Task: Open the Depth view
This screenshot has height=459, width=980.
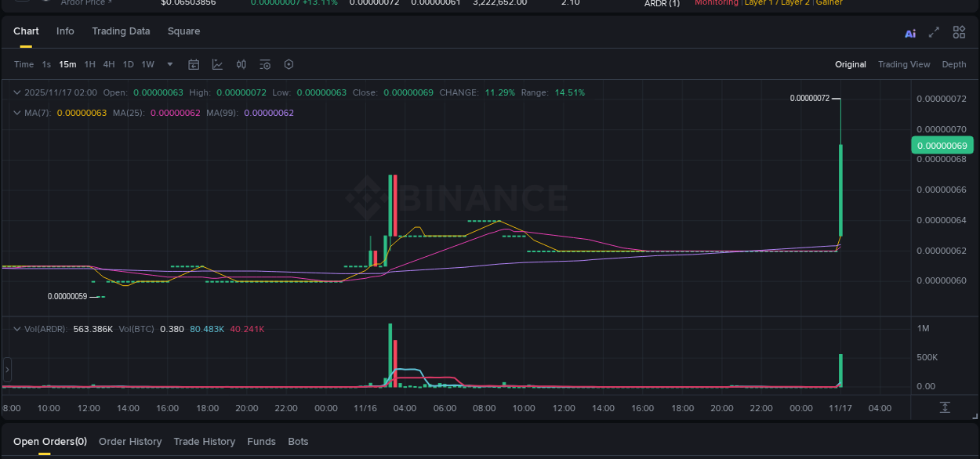Action: point(954,64)
